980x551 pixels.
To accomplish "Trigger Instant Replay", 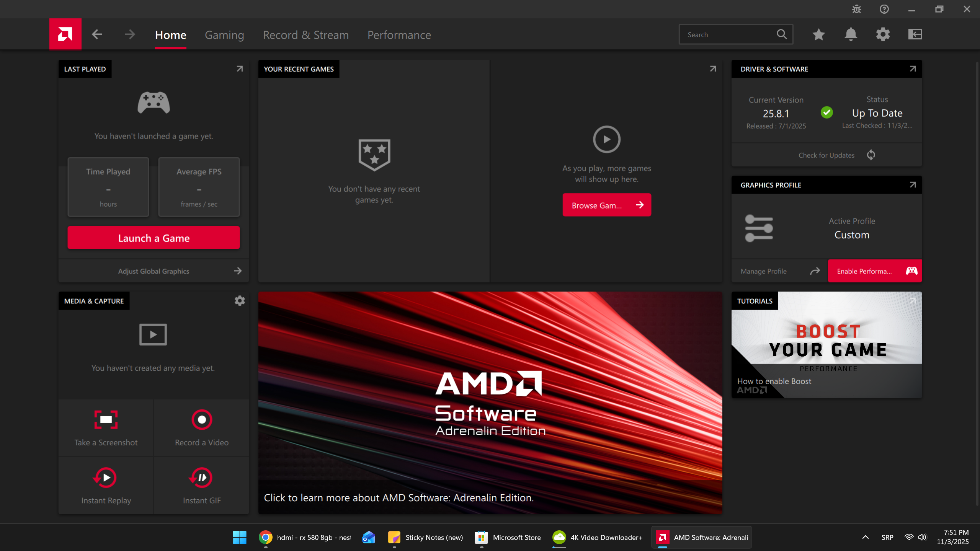I will (106, 478).
